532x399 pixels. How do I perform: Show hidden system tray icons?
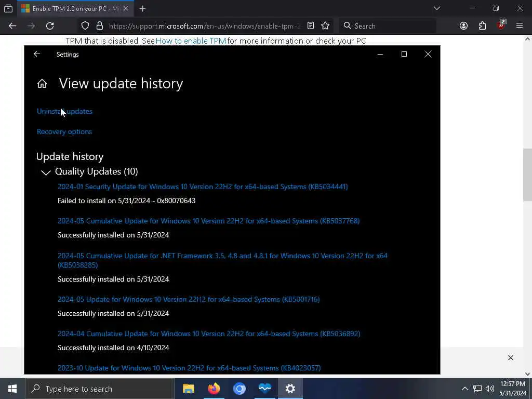pyautogui.click(x=465, y=389)
